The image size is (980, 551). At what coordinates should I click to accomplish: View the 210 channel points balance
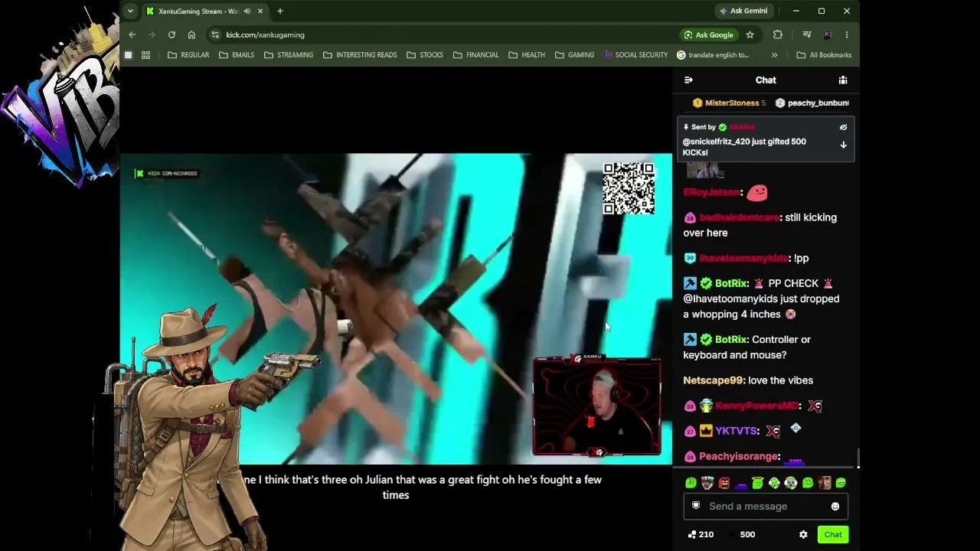tap(701, 534)
